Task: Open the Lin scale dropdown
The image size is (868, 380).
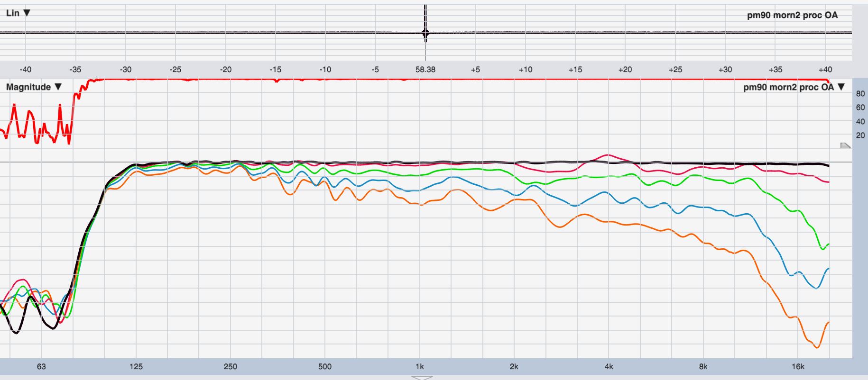Action: (x=18, y=13)
